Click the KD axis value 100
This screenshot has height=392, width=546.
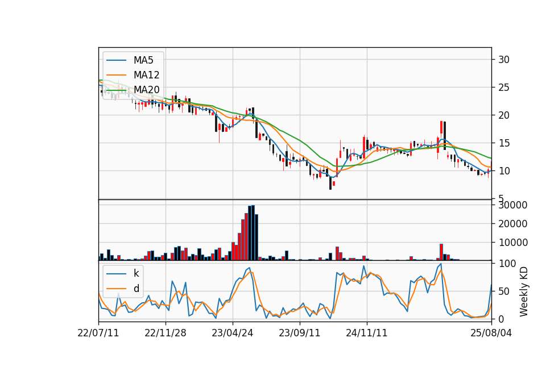(507, 264)
